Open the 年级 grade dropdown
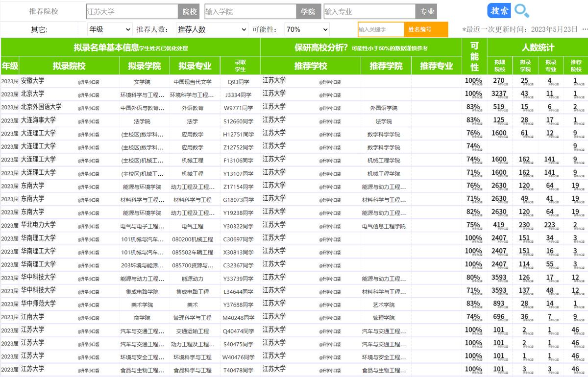This screenshot has height=377, width=588. [110, 29]
